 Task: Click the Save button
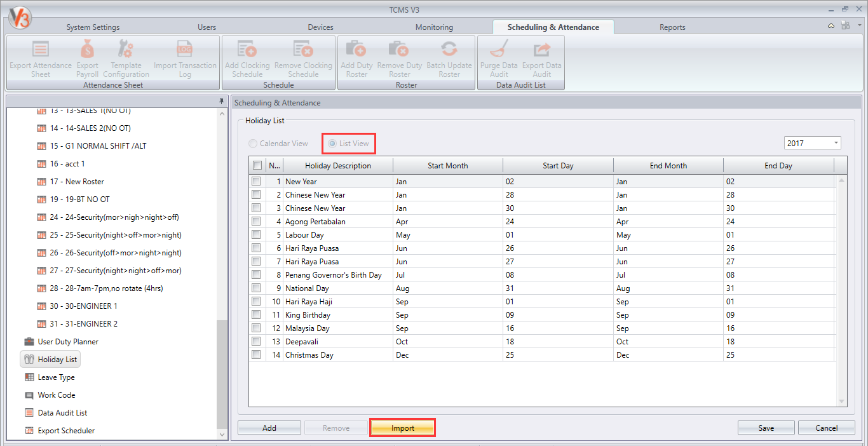tap(766, 428)
